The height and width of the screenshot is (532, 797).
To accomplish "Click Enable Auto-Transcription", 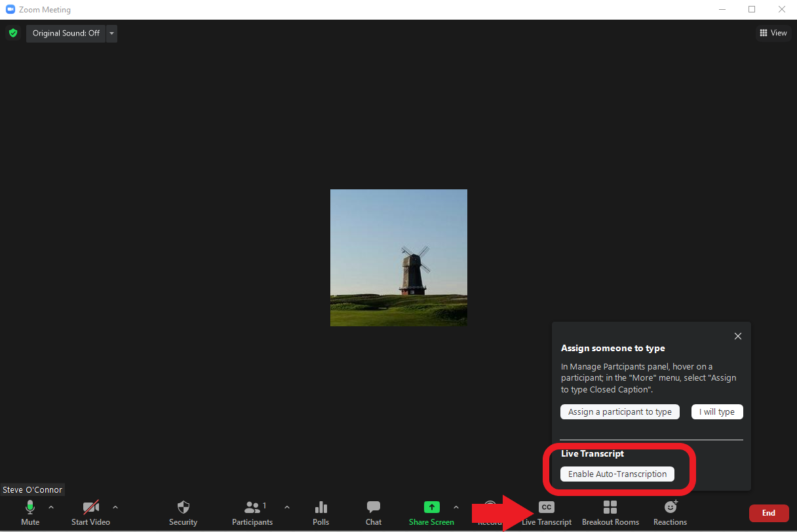I will click(x=617, y=474).
